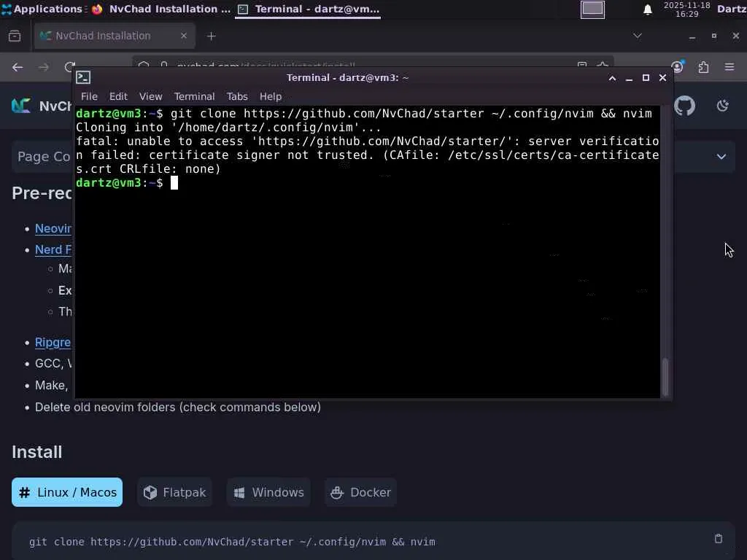This screenshot has width=747, height=560.
Task: Open the Firefox account icon
Action: pyautogui.click(x=678, y=66)
